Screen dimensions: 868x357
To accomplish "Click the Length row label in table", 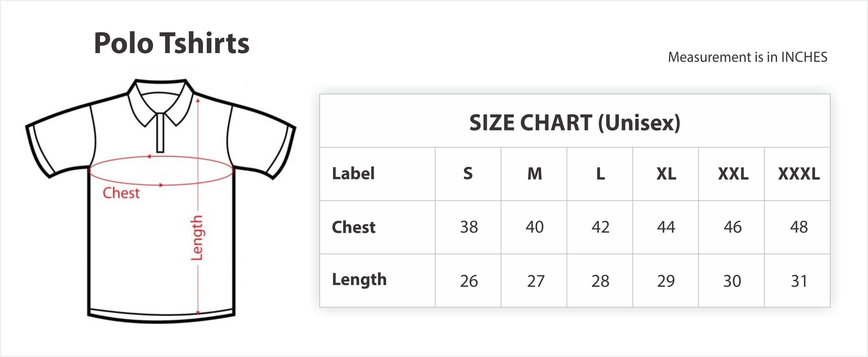I will tap(359, 280).
